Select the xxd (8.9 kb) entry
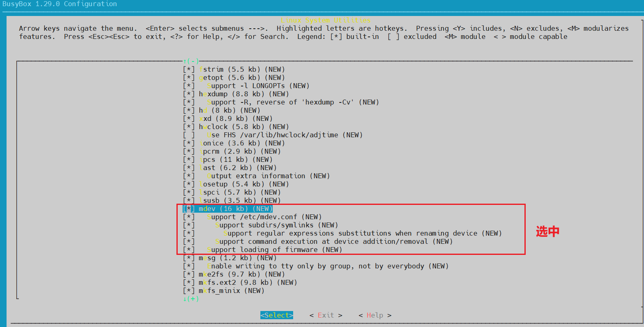Viewport: 644px width, 327px height. click(236, 118)
